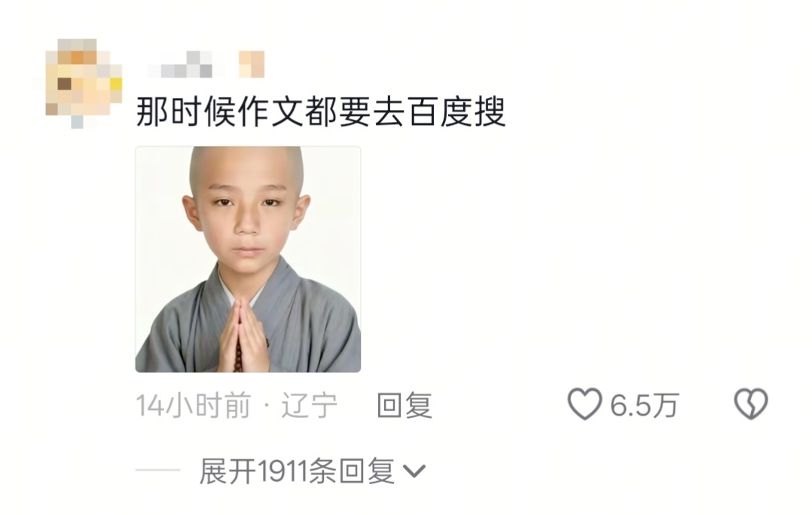
Task: Click the 6.5万 like count
Action: coord(644,405)
